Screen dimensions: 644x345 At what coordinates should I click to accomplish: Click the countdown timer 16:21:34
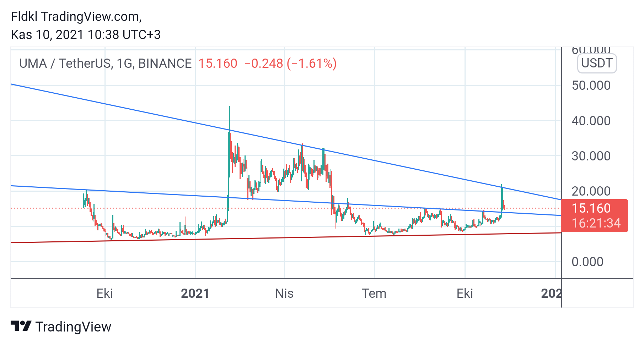coord(596,223)
